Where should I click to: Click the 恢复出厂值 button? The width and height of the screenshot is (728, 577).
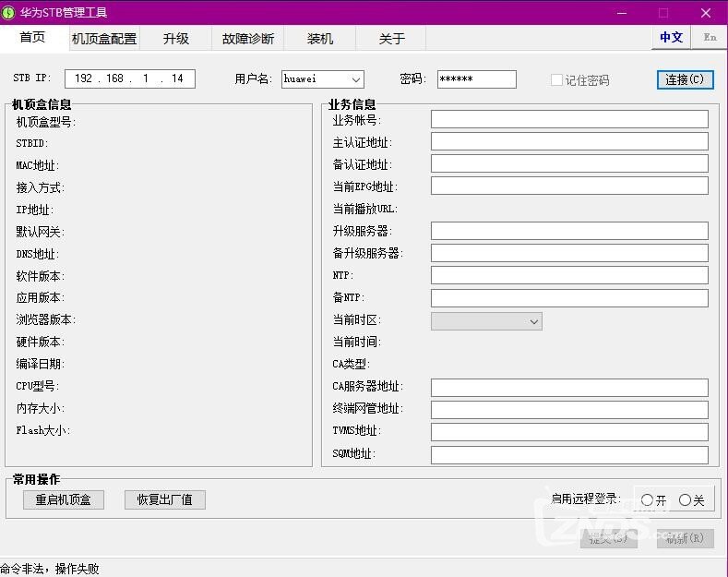(x=165, y=499)
